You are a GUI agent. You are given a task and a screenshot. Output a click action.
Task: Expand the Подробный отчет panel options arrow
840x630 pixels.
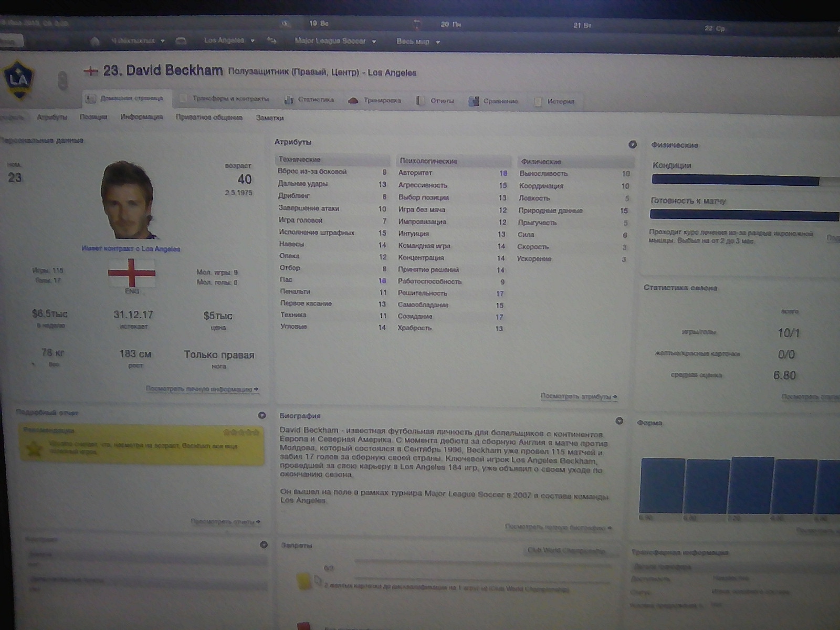click(262, 415)
